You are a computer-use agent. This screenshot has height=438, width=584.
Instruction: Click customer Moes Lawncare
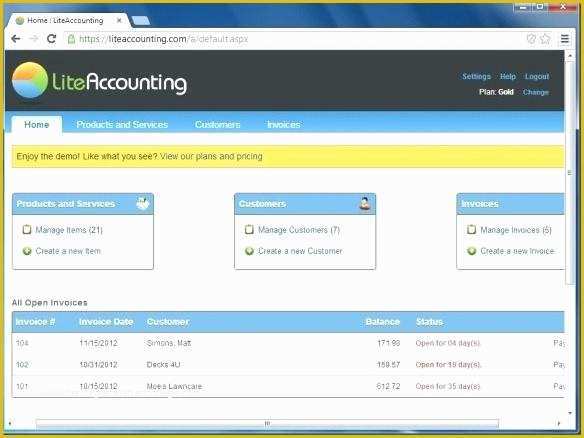pyautogui.click(x=174, y=386)
